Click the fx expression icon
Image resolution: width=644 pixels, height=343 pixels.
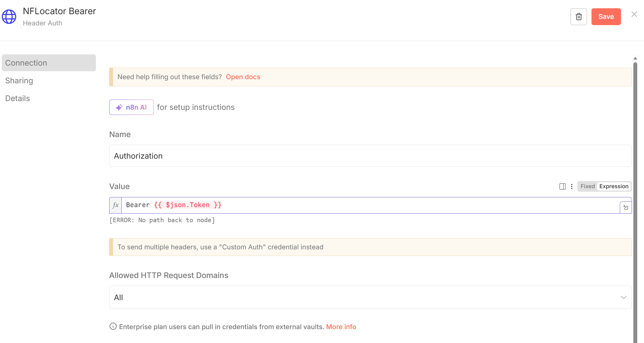(x=116, y=205)
